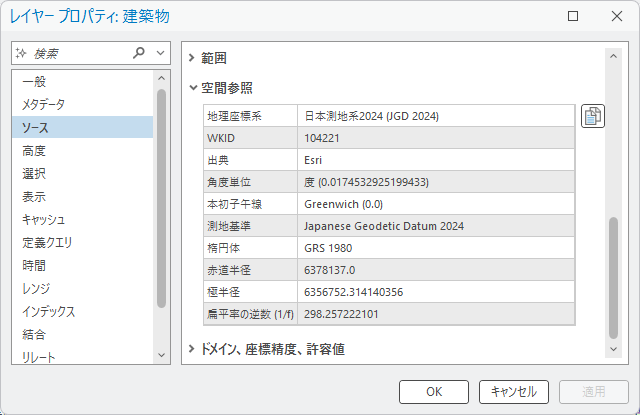
Task: Open the 定義クエリ settings page
Action: click(x=47, y=242)
